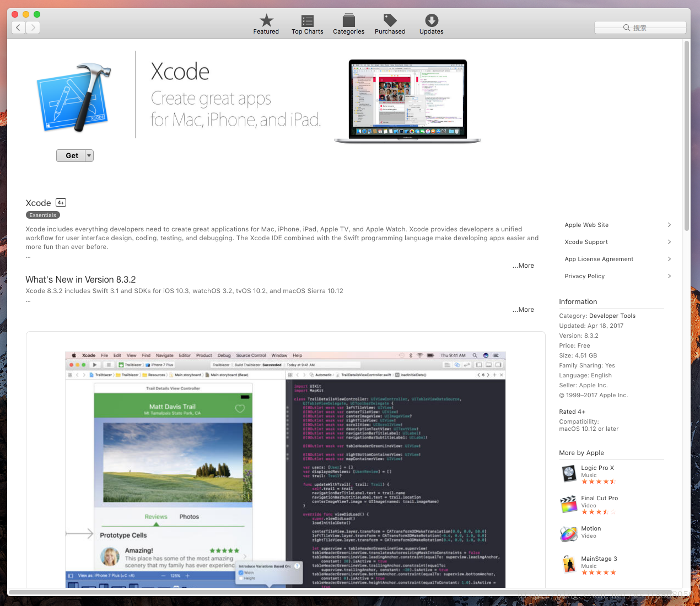Click 'macOS 10.12 or later' compatibility text
The height and width of the screenshot is (606, 700).
589,429
